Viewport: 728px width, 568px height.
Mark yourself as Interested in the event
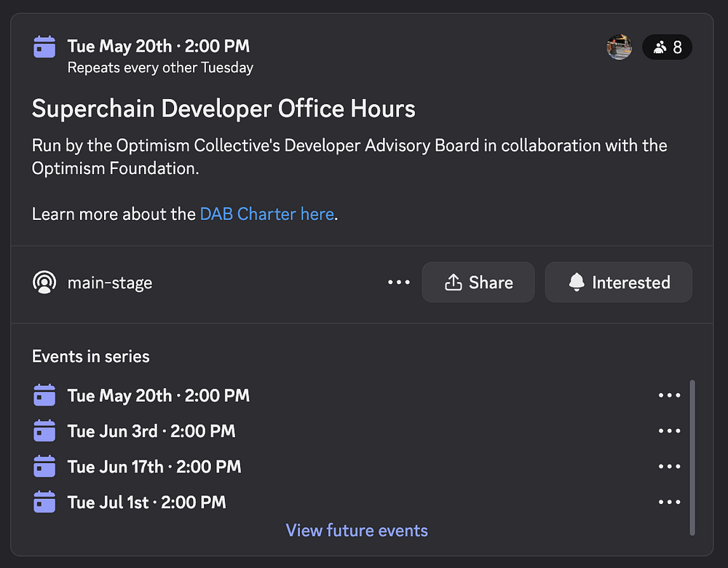point(618,282)
